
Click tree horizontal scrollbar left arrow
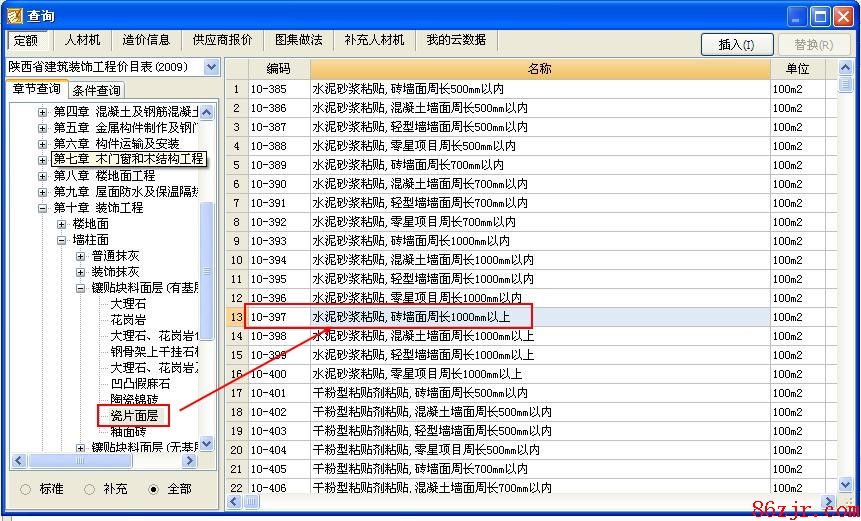click(x=19, y=461)
